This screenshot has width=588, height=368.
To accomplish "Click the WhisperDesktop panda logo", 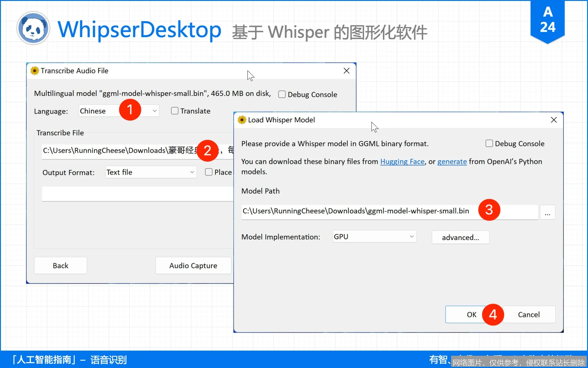I will 33,29.
